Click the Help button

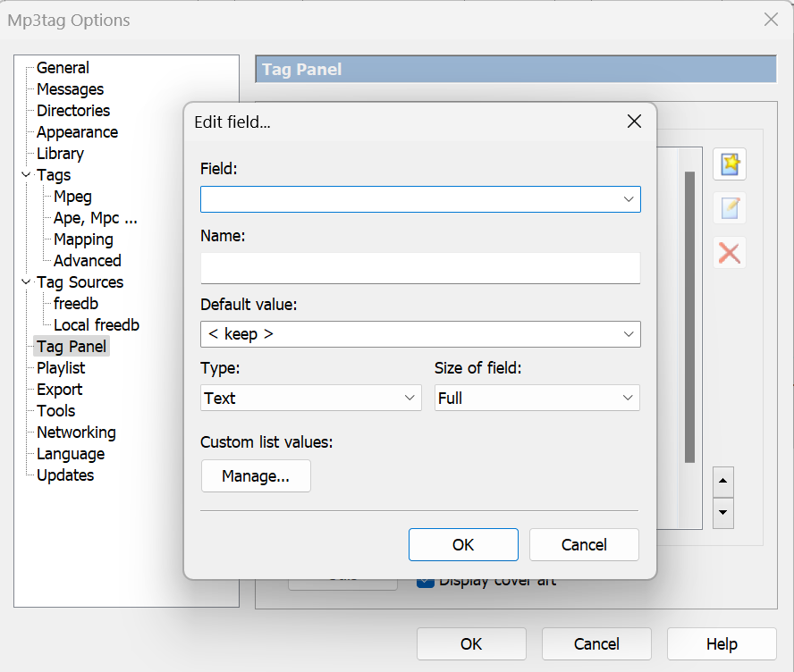[x=722, y=643]
